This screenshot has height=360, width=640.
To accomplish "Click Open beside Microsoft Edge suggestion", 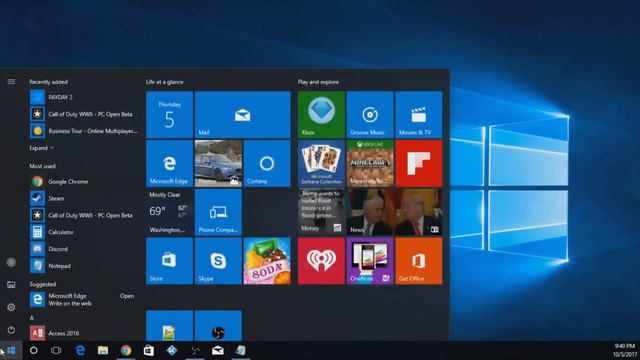I will [127, 296].
